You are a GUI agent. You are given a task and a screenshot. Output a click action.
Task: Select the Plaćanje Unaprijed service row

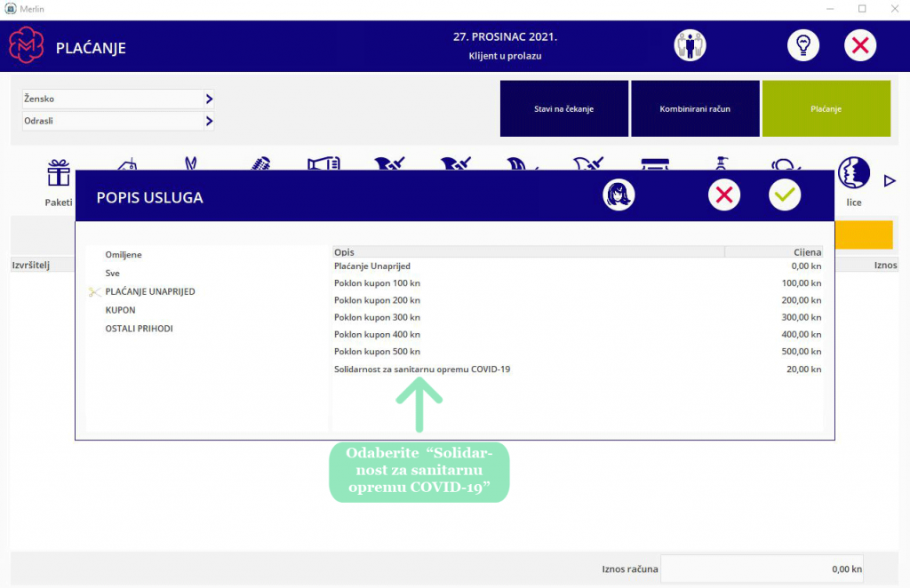click(578, 266)
